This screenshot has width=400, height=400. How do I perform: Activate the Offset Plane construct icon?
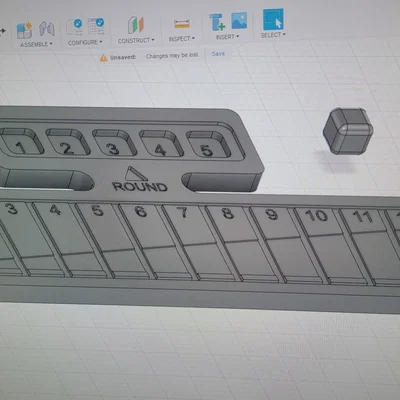(x=136, y=25)
